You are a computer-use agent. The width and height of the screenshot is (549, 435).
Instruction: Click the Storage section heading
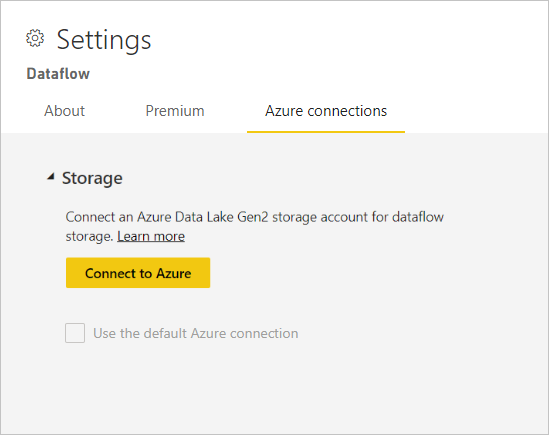coord(92,178)
